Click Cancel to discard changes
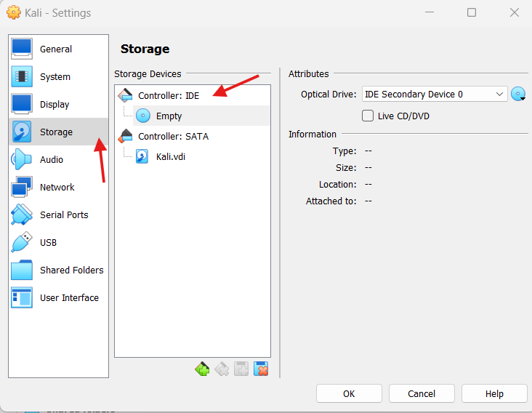 pos(422,393)
